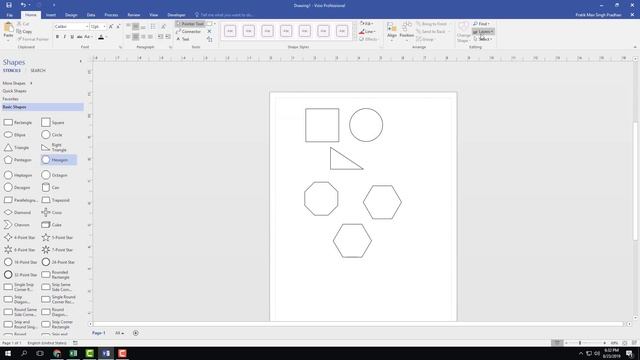The image size is (640, 360).
Task: Pick the 5-Point Star stencil
Action: pos(58,237)
